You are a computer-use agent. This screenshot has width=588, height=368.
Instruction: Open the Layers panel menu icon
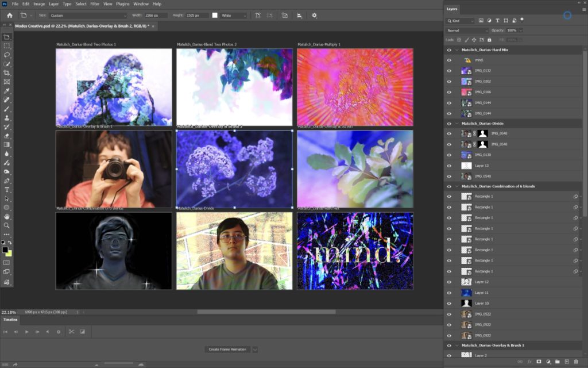(583, 9)
